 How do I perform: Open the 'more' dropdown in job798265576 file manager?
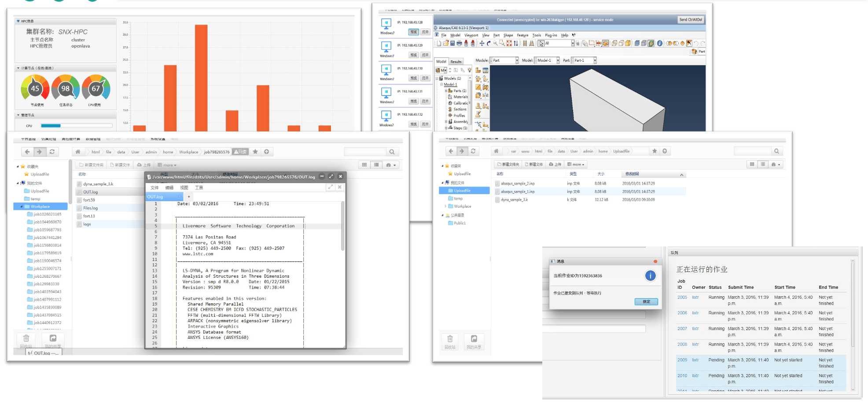pyautogui.click(x=167, y=165)
